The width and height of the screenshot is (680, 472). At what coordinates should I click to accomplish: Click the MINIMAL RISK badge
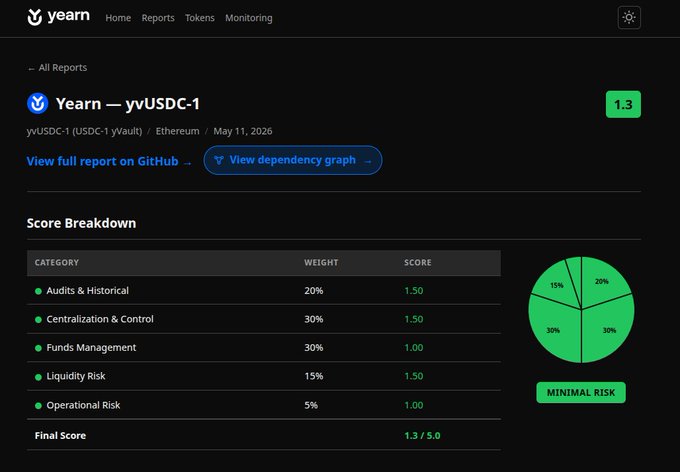581,393
